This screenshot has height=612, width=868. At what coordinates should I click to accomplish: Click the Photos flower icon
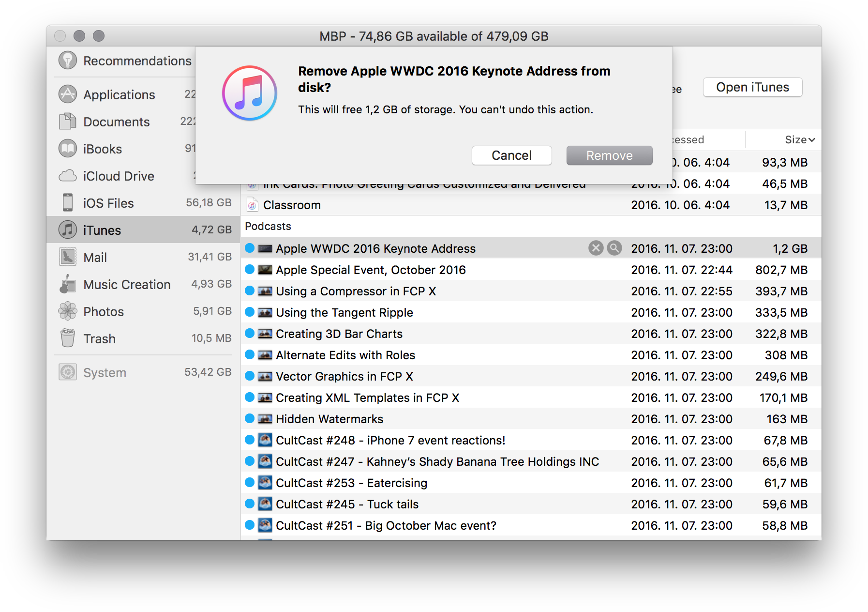click(x=68, y=311)
